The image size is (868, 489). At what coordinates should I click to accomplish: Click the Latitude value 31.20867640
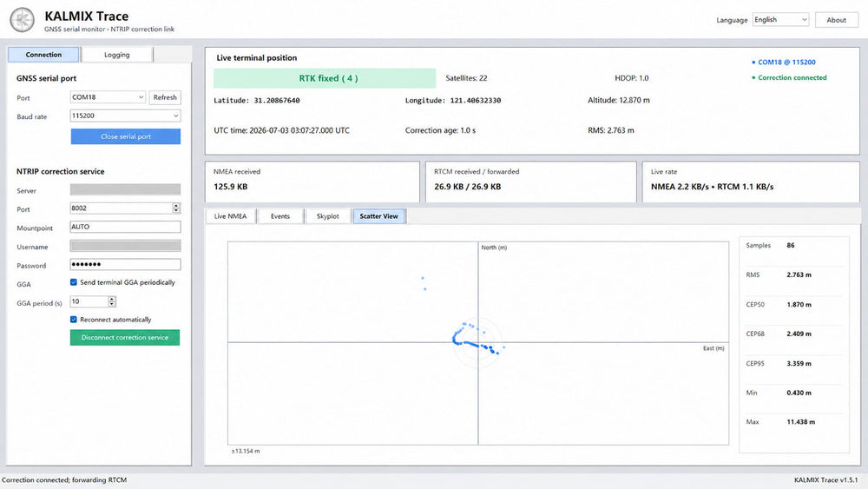tap(277, 100)
